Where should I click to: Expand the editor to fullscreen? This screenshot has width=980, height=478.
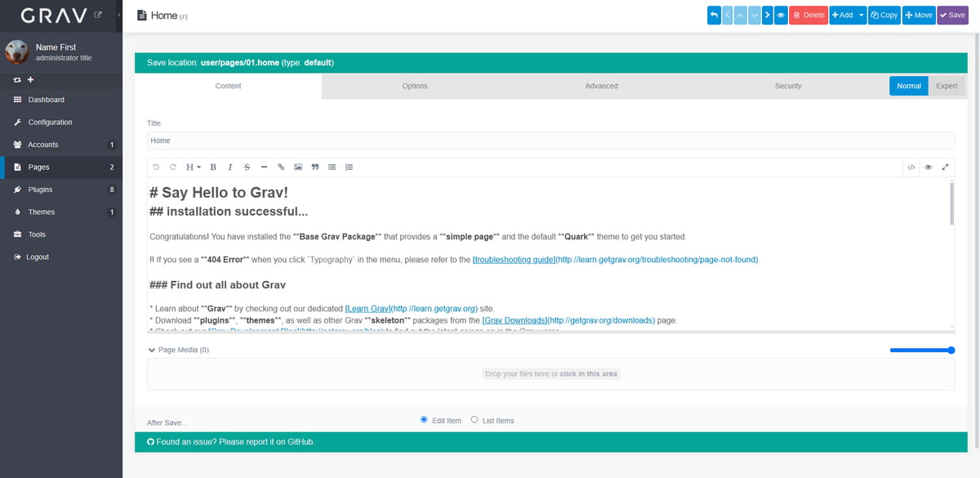coord(945,167)
